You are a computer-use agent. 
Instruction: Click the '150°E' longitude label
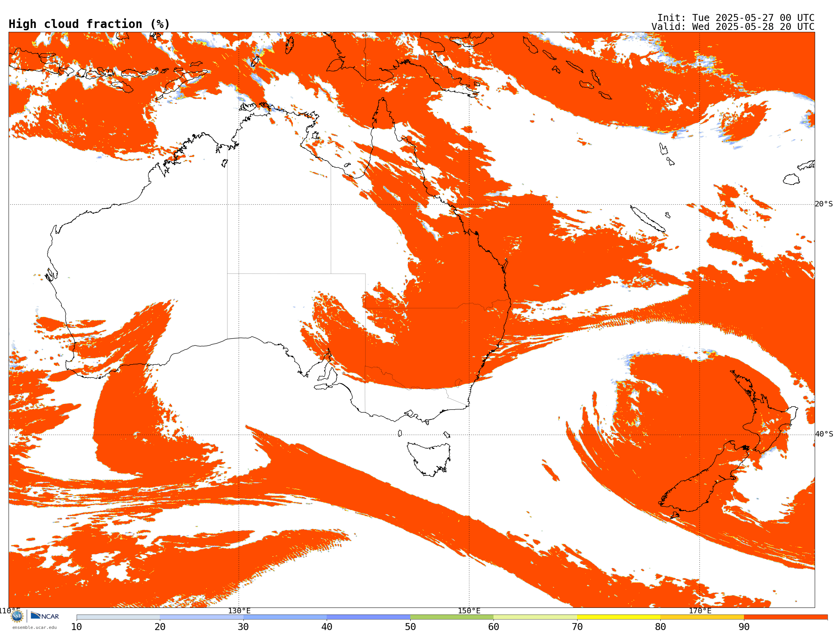tap(469, 611)
